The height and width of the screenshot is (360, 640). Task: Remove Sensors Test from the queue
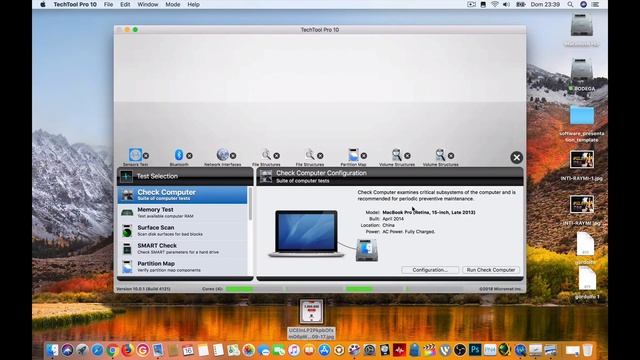click(x=146, y=156)
